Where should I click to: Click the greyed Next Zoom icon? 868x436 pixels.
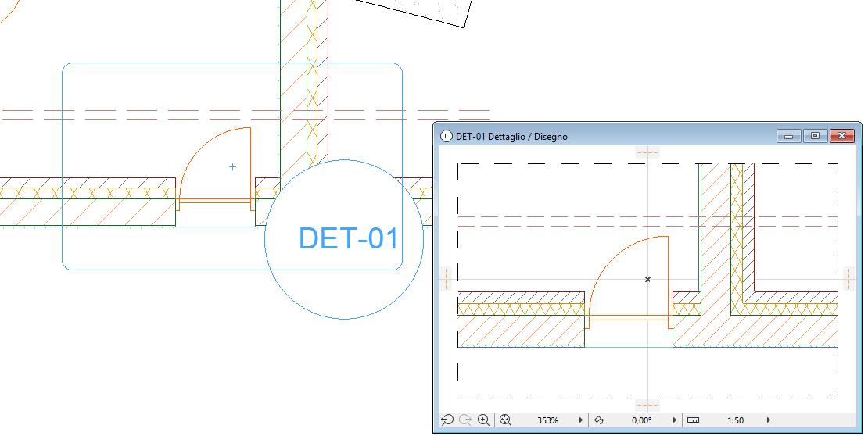point(465,420)
